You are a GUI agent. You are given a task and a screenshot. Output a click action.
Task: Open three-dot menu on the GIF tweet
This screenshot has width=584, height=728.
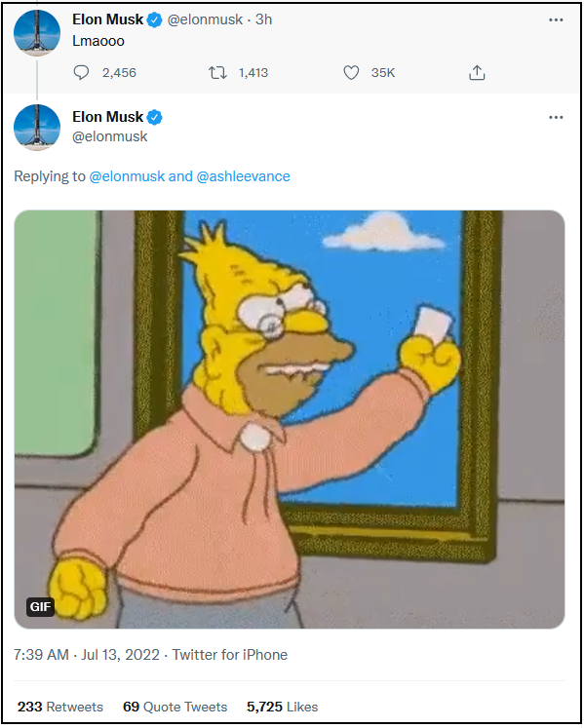pos(556,118)
